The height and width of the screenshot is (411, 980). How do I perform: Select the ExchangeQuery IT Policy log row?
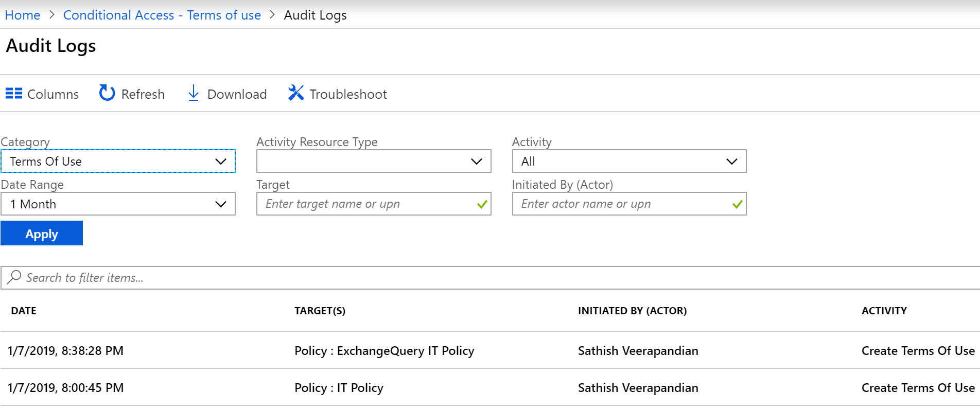[384, 351]
